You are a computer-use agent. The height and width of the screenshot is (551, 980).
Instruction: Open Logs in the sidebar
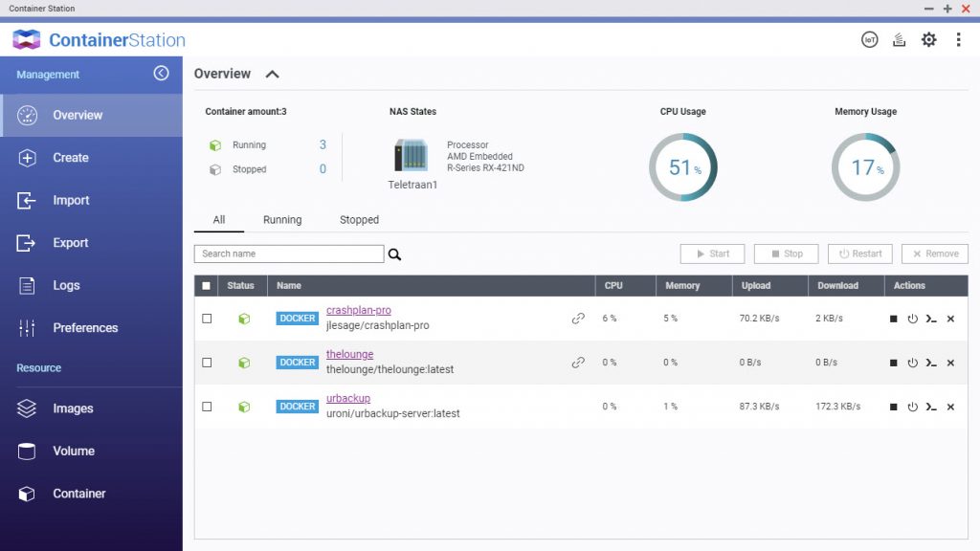tap(91, 285)
